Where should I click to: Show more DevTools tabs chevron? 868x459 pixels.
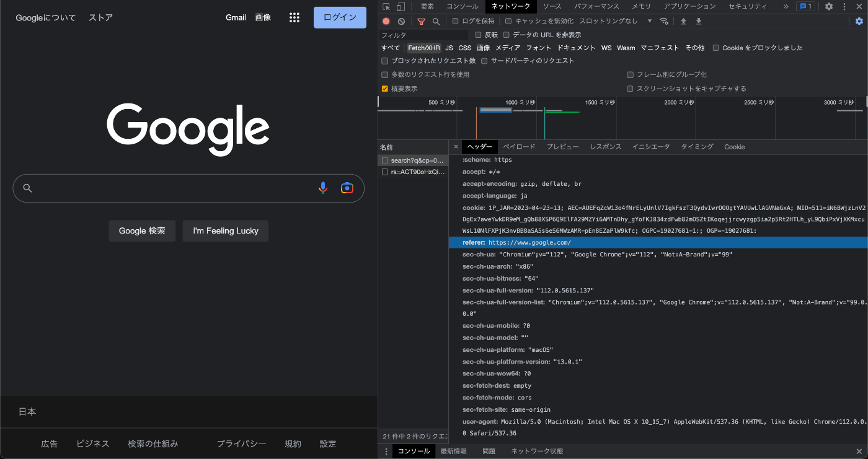click(786, 6)
